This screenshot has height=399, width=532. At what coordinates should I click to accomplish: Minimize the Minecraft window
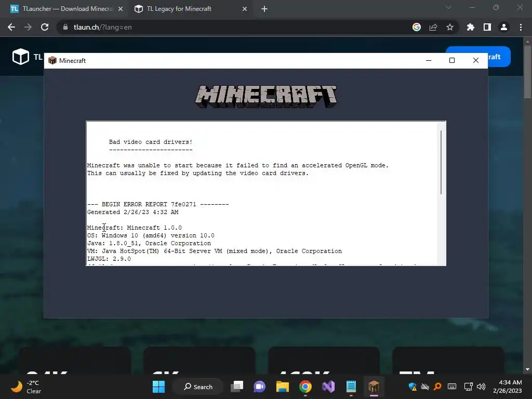429,60
